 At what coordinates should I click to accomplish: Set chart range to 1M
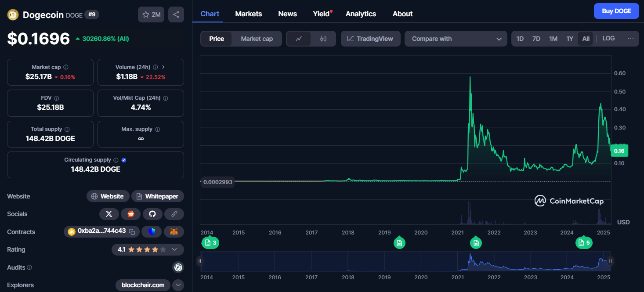pos(553,39)
